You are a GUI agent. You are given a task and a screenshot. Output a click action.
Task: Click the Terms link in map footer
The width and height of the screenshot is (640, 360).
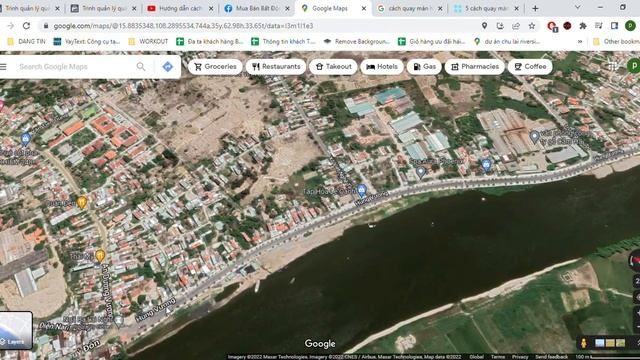click(x=498, y=357)
